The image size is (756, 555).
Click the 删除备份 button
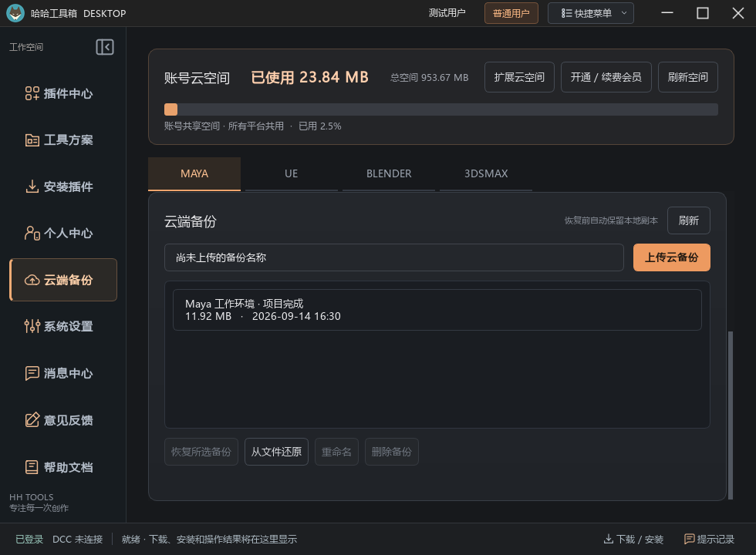click(392, 452)
